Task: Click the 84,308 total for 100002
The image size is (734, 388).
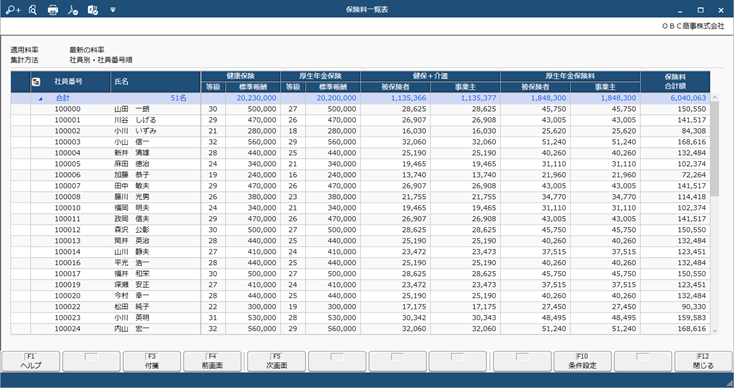Action: click(x=694, y=131)
